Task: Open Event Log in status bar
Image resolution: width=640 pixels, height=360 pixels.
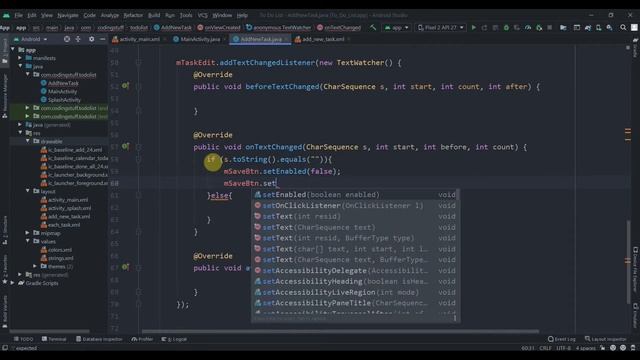Action: coord(562,339)
